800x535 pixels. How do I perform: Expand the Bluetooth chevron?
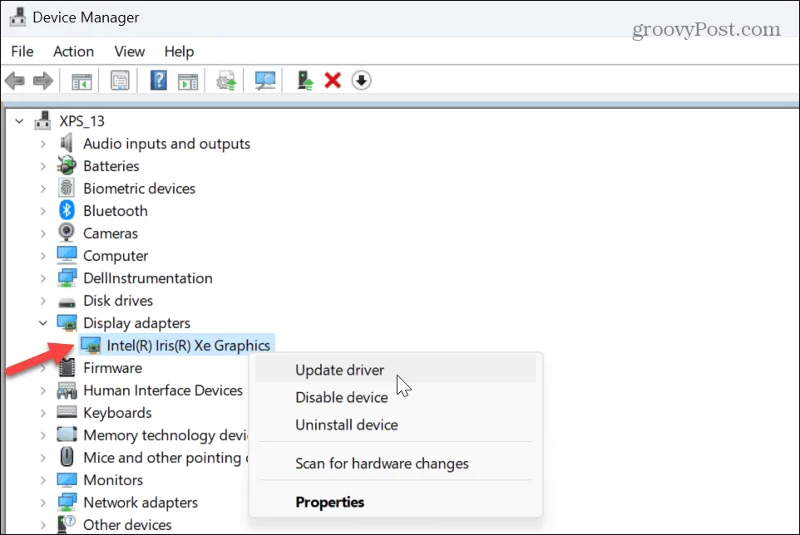click(43, 211)
